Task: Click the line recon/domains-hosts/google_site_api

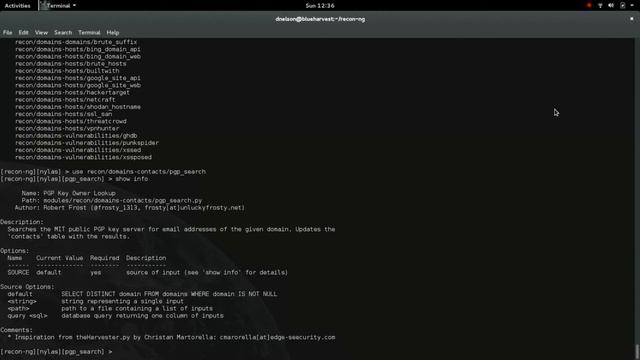Action: point(78,78)
